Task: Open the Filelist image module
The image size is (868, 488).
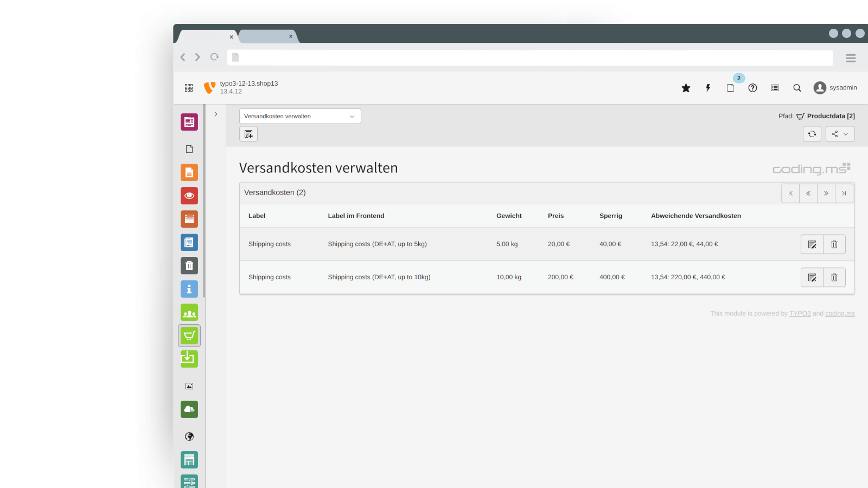Action: 189,386
